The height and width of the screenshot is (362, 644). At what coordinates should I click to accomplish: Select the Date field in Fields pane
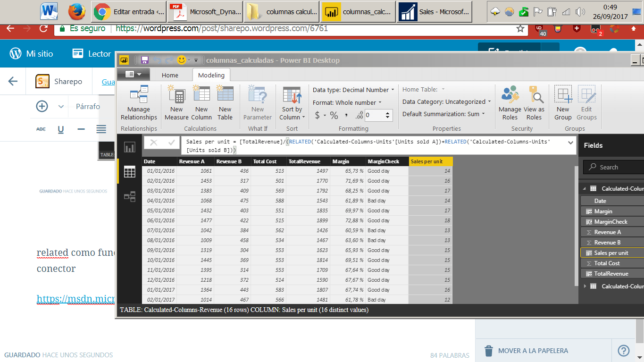coord(612,201)
